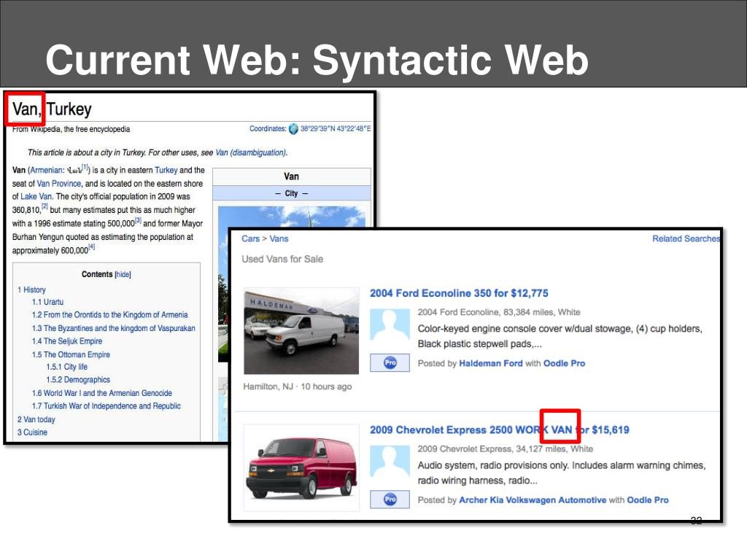Click the white Ford van photo thumbnail

pyautogui.click(x=301, y=330)
